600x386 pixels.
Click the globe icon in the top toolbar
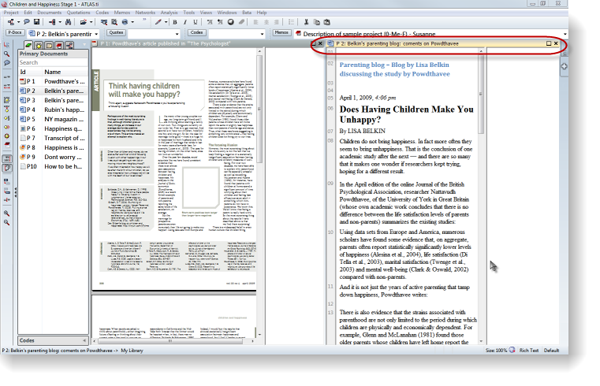coord(125,22)
